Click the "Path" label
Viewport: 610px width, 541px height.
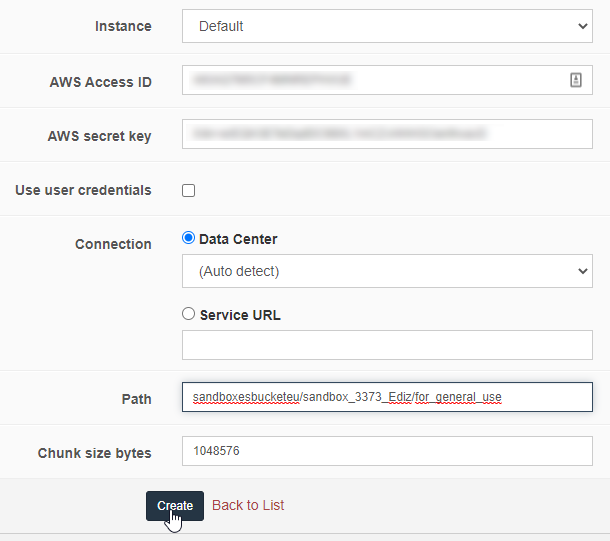(x=135, y=399)
